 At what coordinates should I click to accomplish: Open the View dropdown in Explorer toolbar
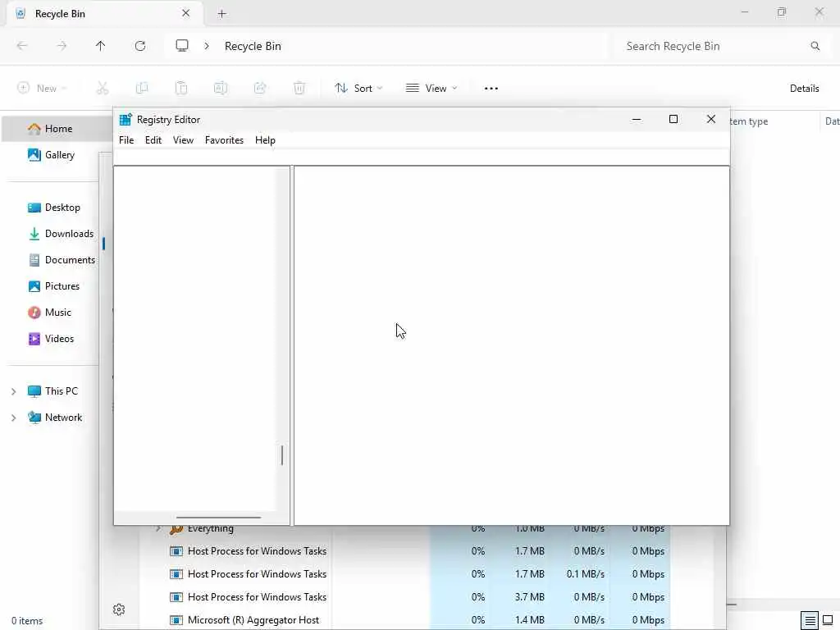coord(431,89)
